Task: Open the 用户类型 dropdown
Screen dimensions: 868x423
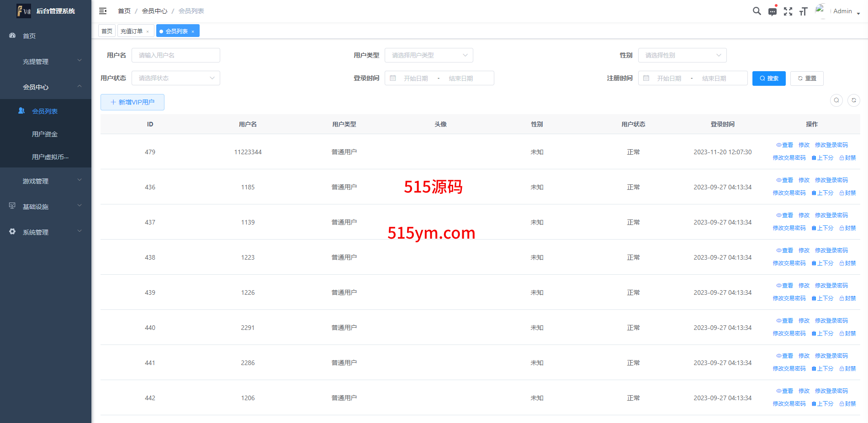Action: (429, 55)
